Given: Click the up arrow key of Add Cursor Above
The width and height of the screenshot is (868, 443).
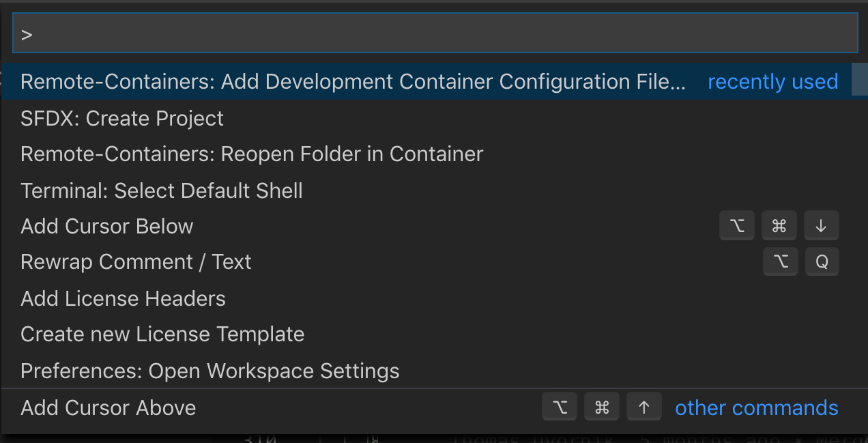Looking at the screenshot, I should (643, 408).
